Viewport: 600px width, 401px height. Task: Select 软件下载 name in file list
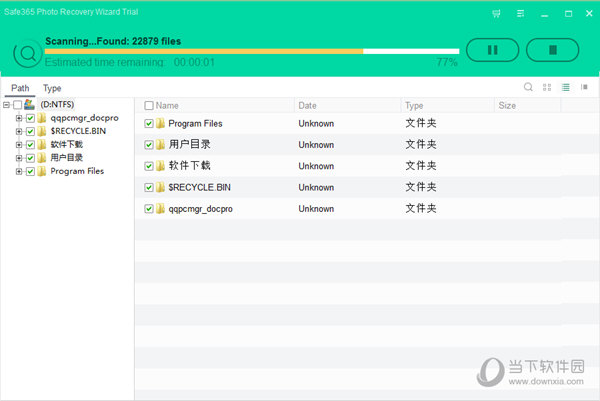pyautogui.click(x=189, y=166)
